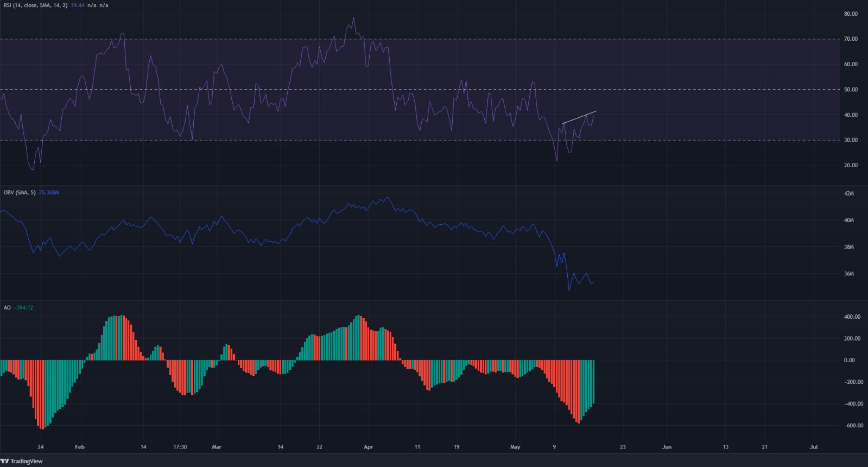Click the 60.00 RSI scale label
868x467 pixels.
(x=851, y=64)
